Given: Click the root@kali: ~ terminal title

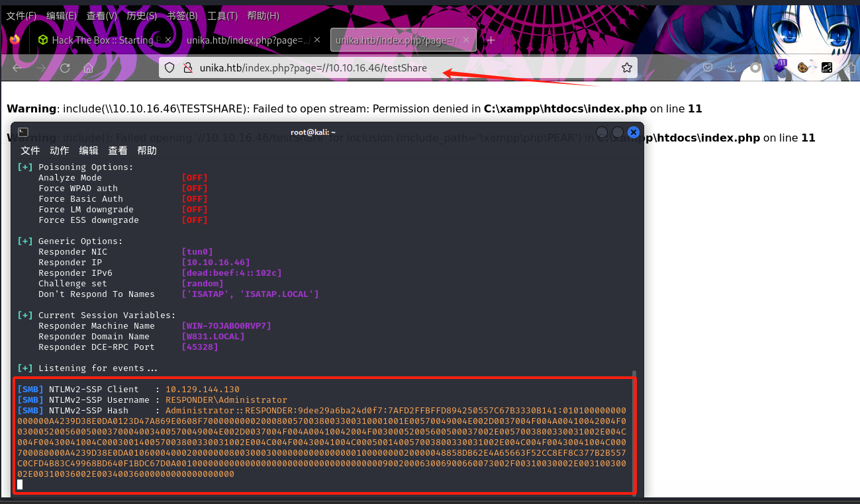Looking at the screenshot, I should click(x=312, y=132).
